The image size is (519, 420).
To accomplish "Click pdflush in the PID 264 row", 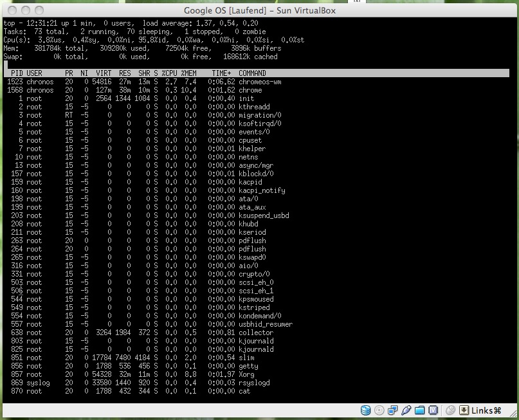I will [252, 249].
